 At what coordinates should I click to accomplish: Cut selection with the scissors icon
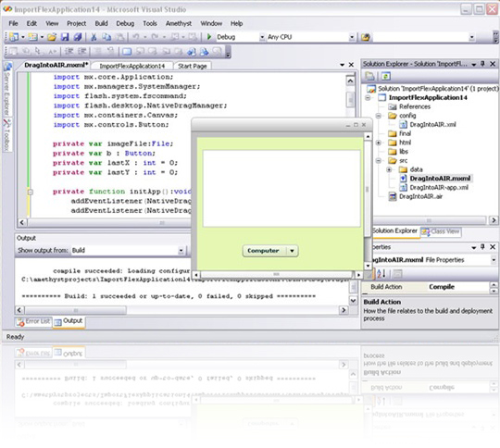coord(94,37)
